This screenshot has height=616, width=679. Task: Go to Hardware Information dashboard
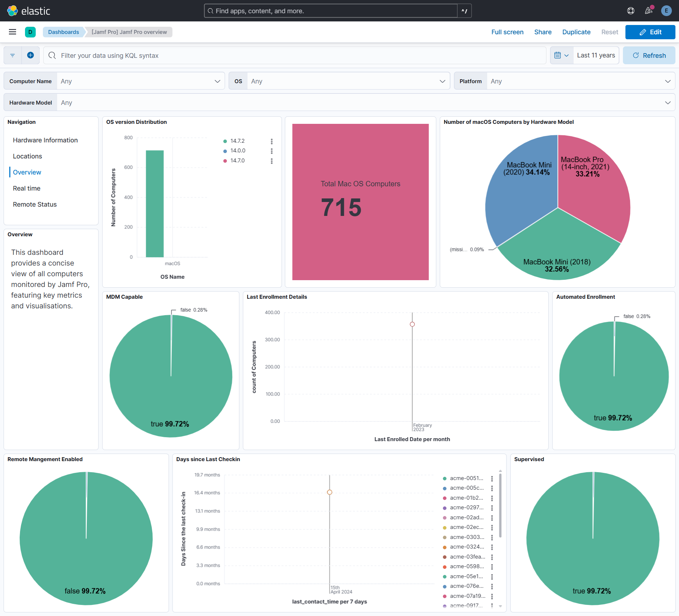tap(45, 140)
